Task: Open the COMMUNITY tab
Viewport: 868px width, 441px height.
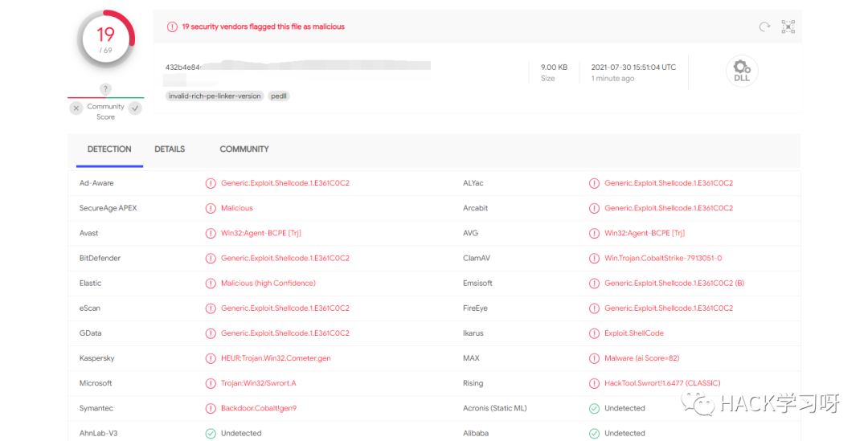Action: coord(244,149)
